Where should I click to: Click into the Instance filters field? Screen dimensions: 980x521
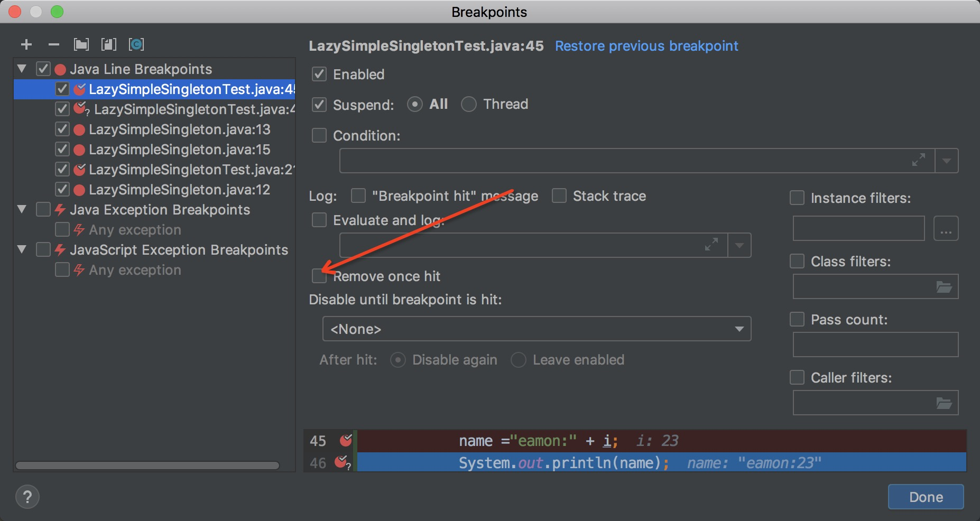coord(859,228)
